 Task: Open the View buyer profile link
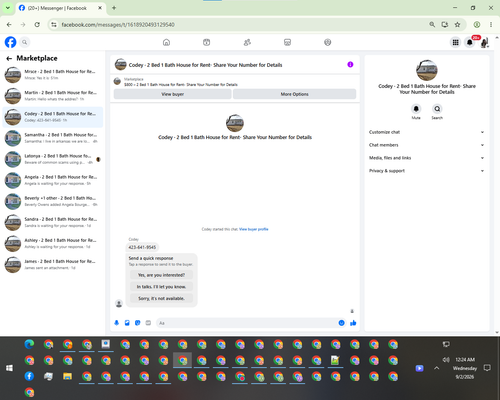(254, 229)
